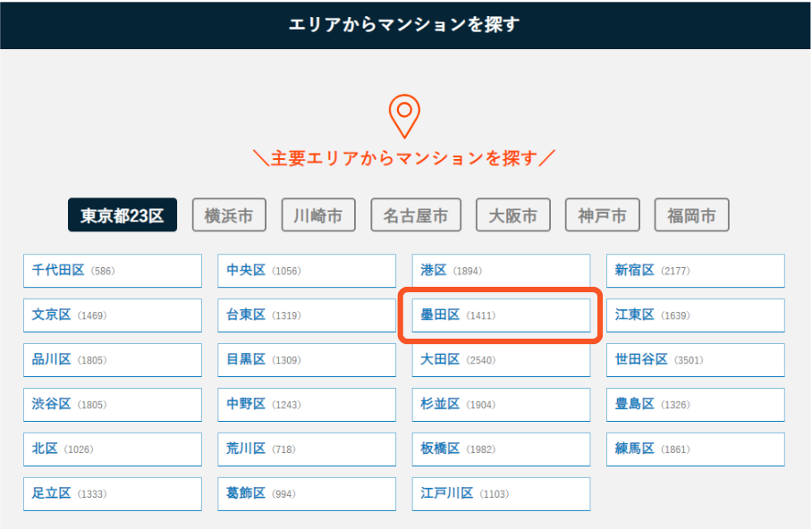Choose 中野区 (1243) area

(307, 404)
